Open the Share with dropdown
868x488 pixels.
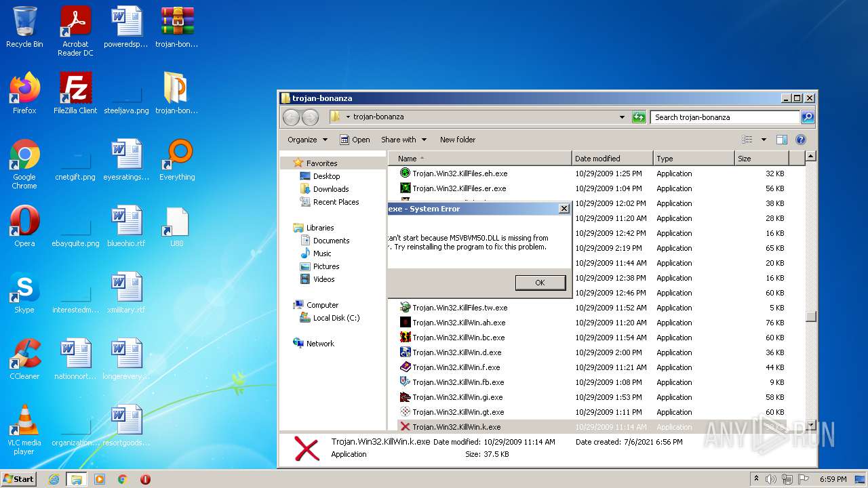point(404,140)
